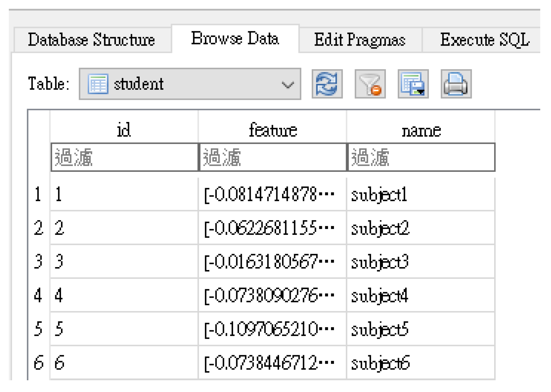Select the id cell in the subject3 row
551x392 pixels.
coord(124,262)
